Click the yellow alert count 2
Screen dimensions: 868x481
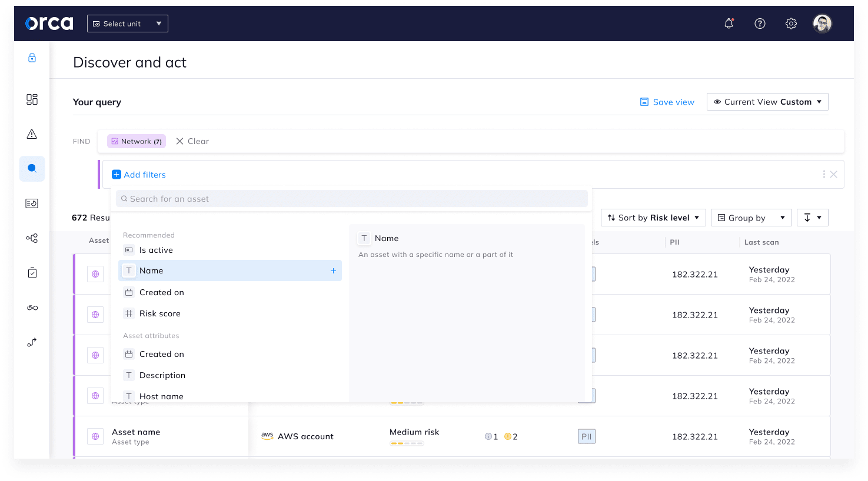[x=511, y=436]
